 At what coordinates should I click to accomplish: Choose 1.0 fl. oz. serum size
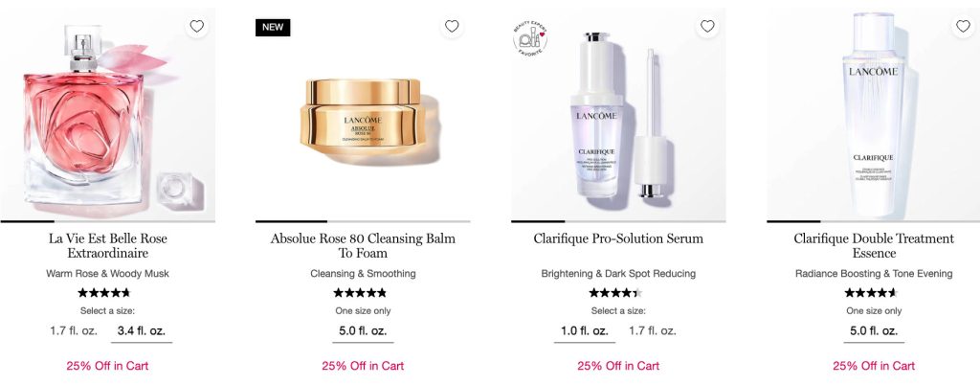tap(585, 331)
